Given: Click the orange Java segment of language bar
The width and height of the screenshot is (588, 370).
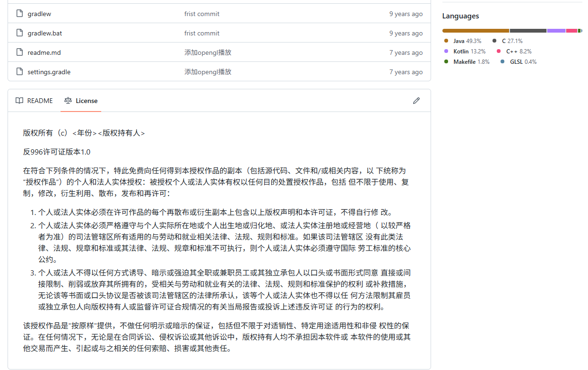Looking at the screenshot, I should (476, 31).
